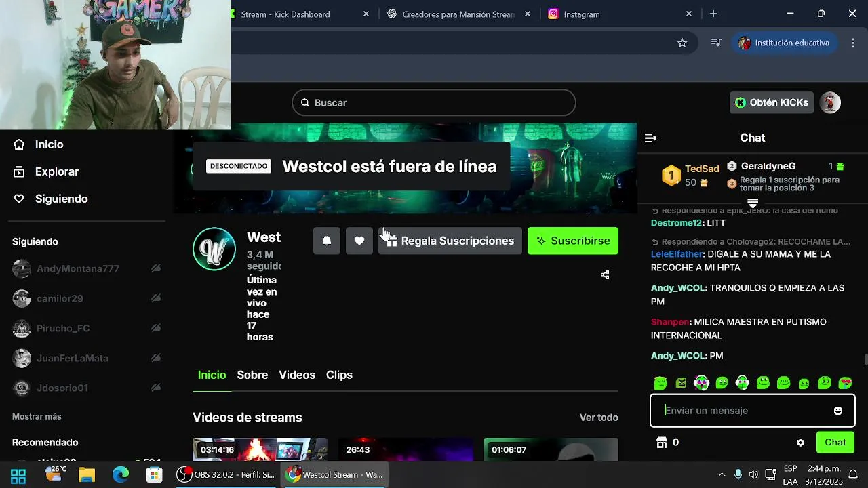Follow Westcol with the heart button

[x=359, y=241]
